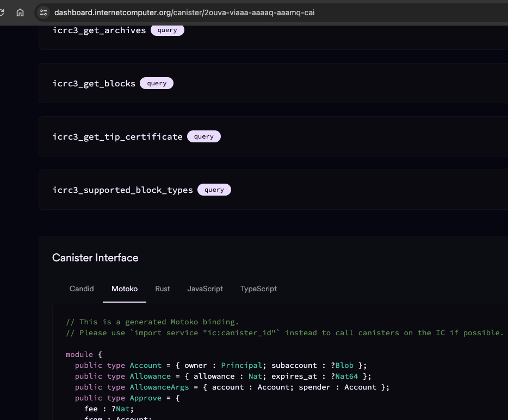
Task: Click the 'public type Account' code line
Action: (x=221, y=366)
